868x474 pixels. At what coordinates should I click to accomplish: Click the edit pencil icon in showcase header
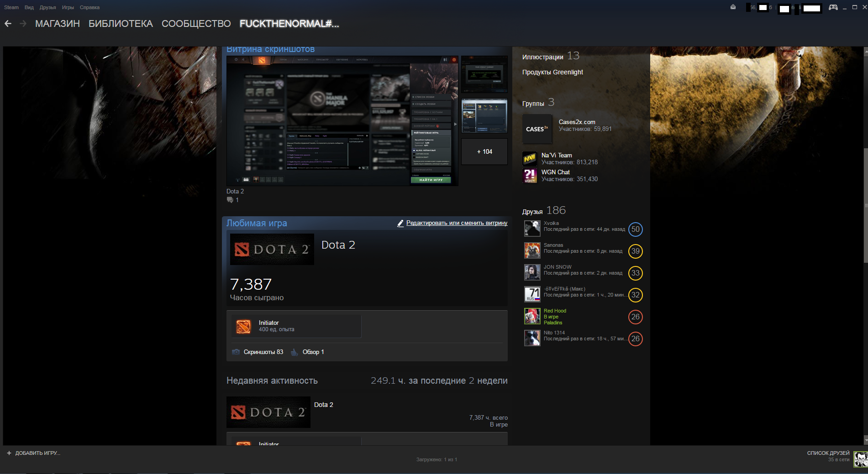pos(400,223)
